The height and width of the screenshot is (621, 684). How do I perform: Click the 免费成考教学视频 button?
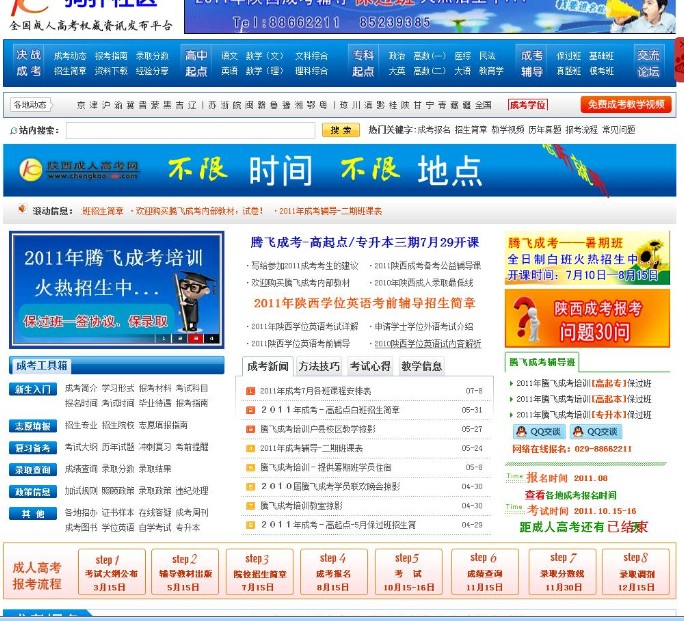tap(626, 105)
